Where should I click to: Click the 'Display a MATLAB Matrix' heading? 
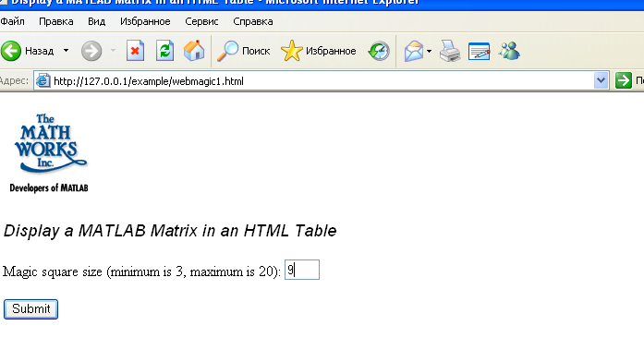click(x=170, y=231)
